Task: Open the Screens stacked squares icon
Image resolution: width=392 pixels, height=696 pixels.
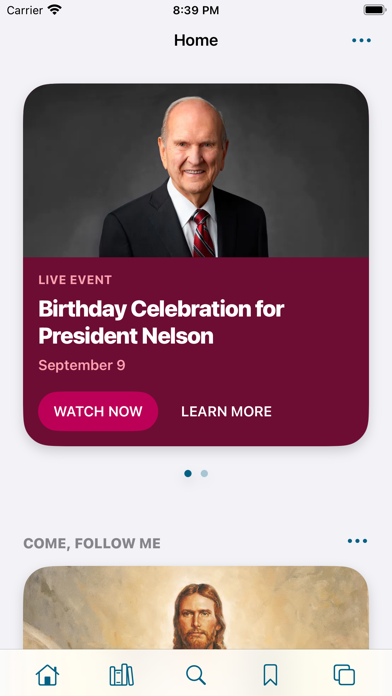Action: point(344,675)
